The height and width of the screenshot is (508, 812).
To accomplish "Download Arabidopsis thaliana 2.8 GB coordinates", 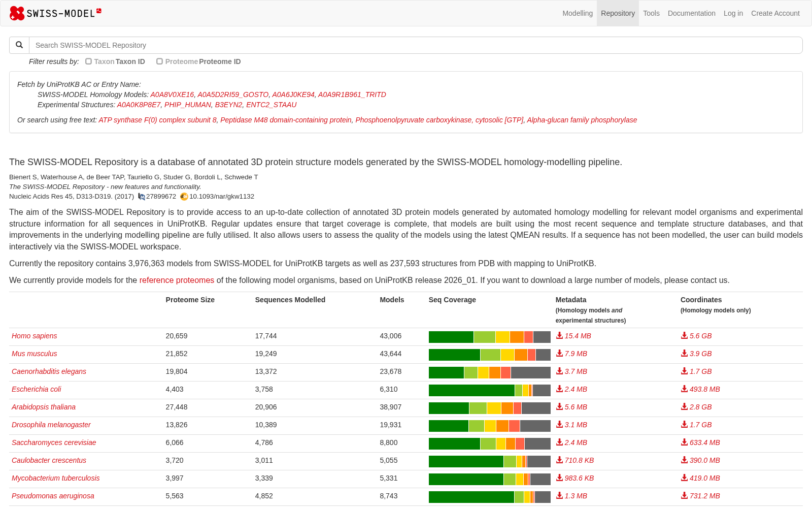I will coord(696,407).
